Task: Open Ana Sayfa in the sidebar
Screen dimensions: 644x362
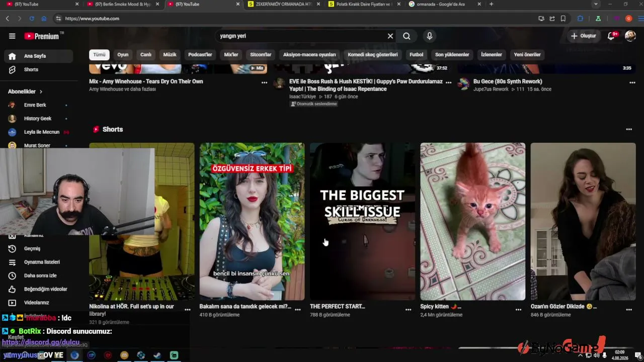Action: tap(38, 56)
